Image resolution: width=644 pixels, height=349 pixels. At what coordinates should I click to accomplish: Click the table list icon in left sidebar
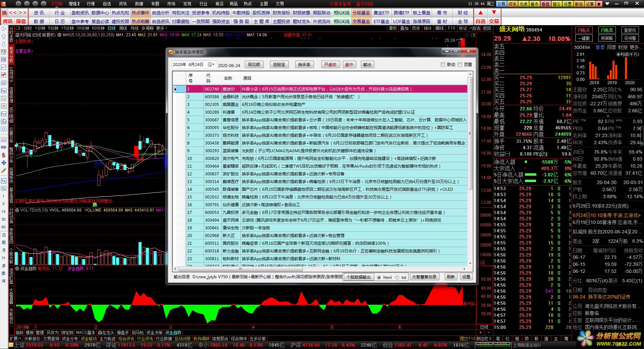(4, 59)
